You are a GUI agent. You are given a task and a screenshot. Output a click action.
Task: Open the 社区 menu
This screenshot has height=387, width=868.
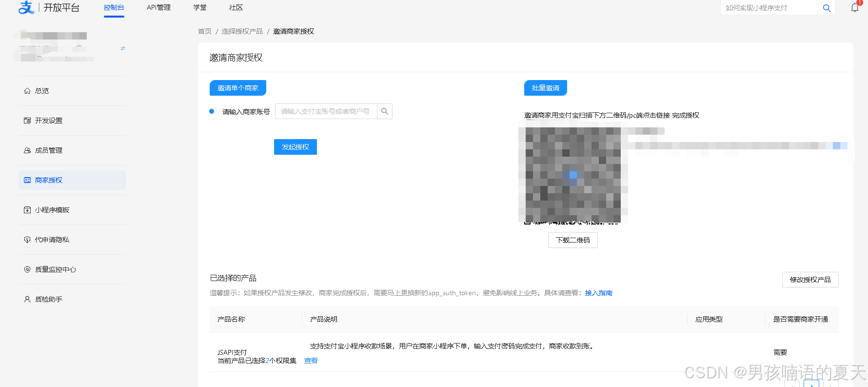point(236,7)
